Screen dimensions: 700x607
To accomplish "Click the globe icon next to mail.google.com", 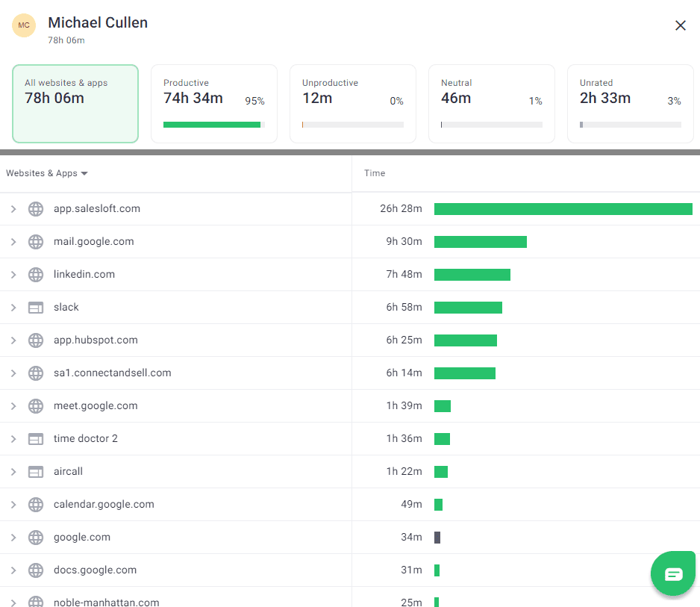I will pos(36,241).
